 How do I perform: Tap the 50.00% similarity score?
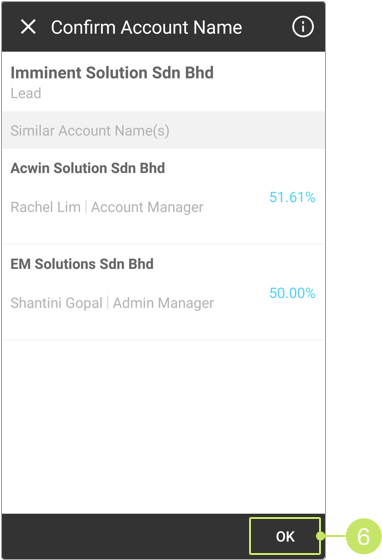pos(292,293)
